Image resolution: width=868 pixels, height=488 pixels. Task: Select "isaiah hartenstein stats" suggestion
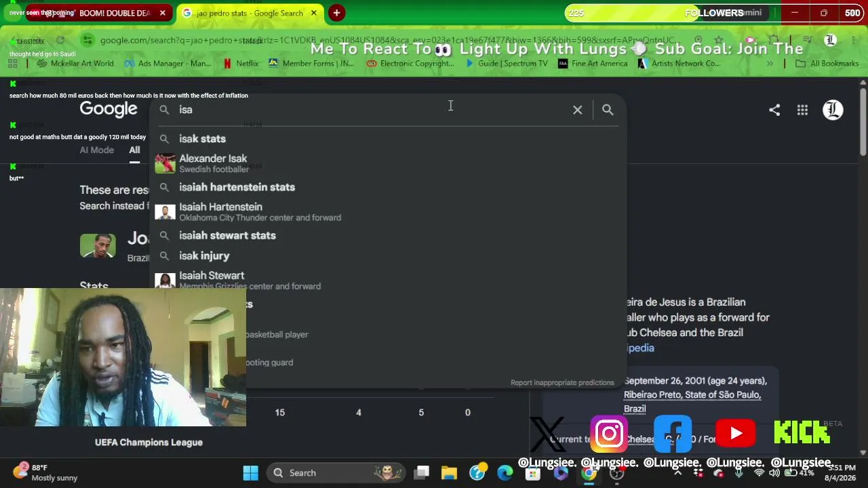click(387, 187)
